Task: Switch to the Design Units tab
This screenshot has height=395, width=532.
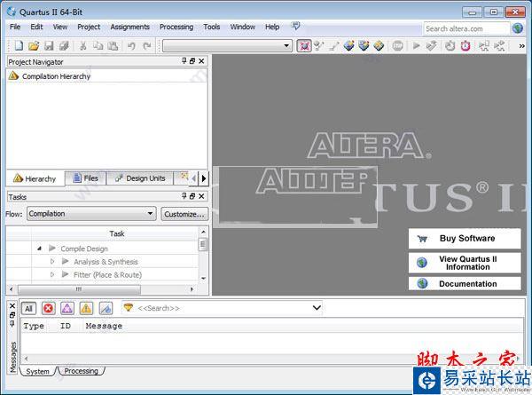Action: click(140, 178)
